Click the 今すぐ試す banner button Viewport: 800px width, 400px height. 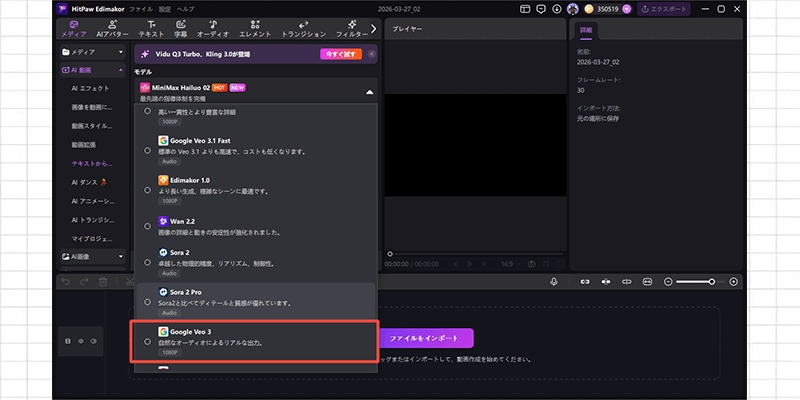[341, 54]
